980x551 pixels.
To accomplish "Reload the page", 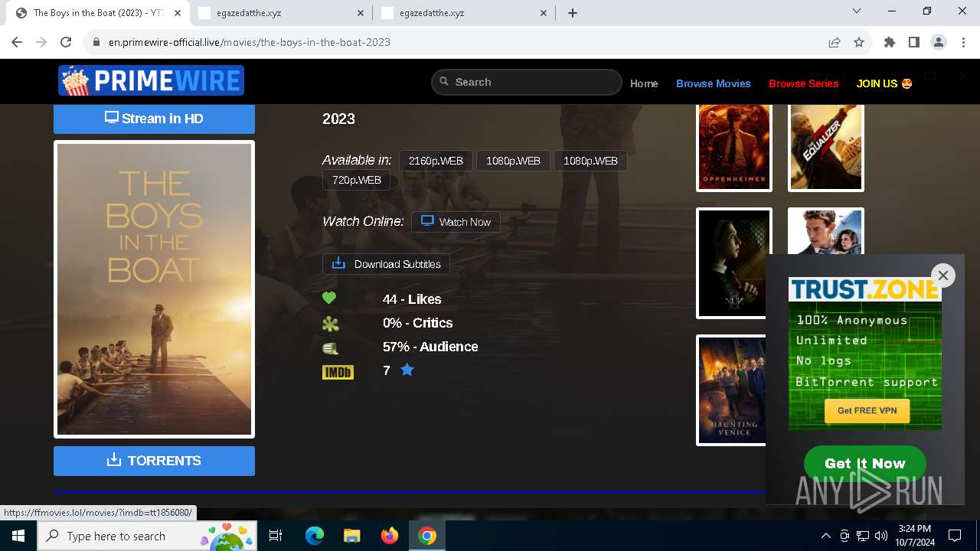I will pyautogui.click(x=66, y=42).
